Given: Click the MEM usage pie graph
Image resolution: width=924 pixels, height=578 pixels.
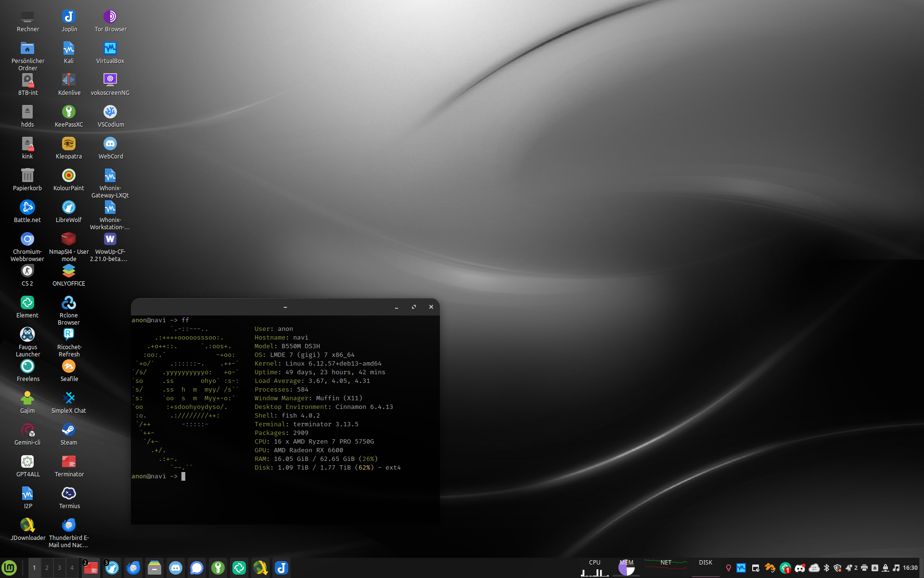Looking at the screenshot, I should [x=627, y=568].
